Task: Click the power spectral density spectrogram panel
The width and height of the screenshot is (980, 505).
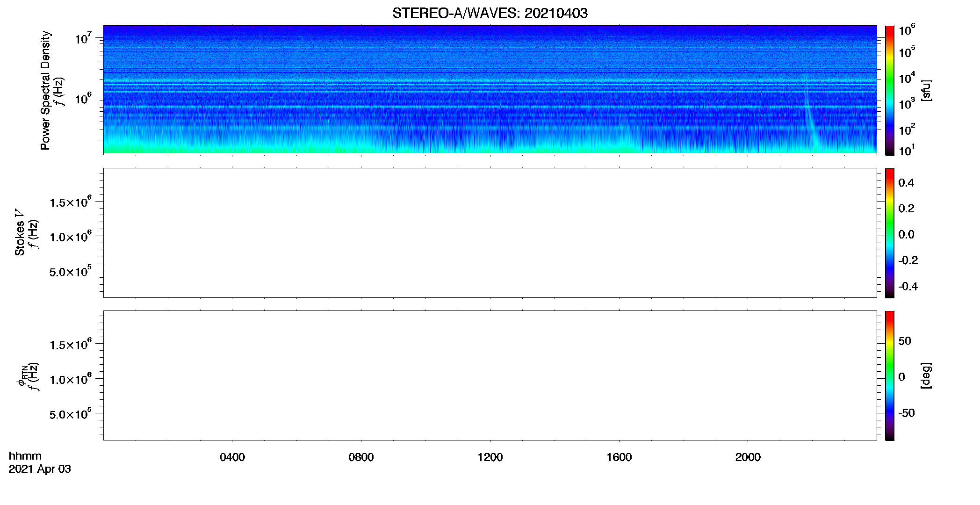Action: tap(490, 90)
